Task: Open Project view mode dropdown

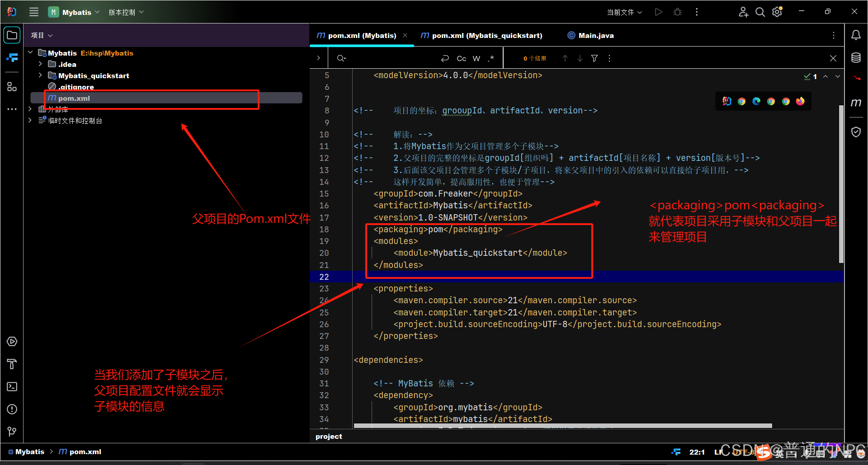Action: click(42, 35)
